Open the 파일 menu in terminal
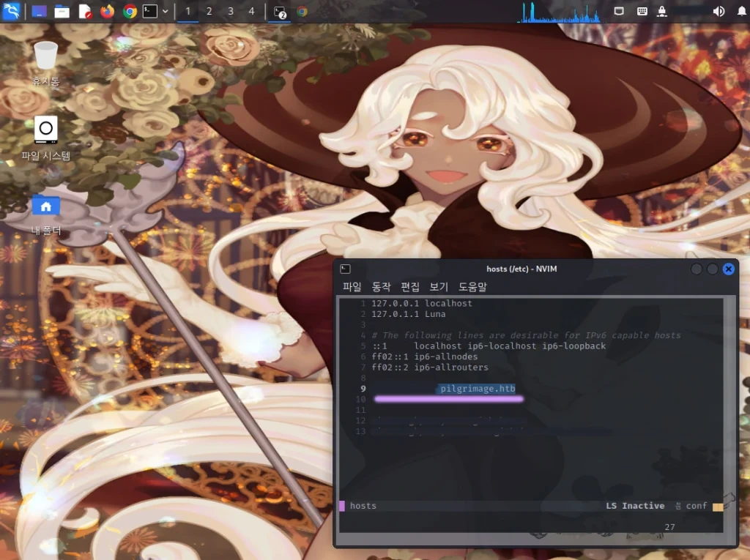Screen dimensions: 750x560 (352, 286)
